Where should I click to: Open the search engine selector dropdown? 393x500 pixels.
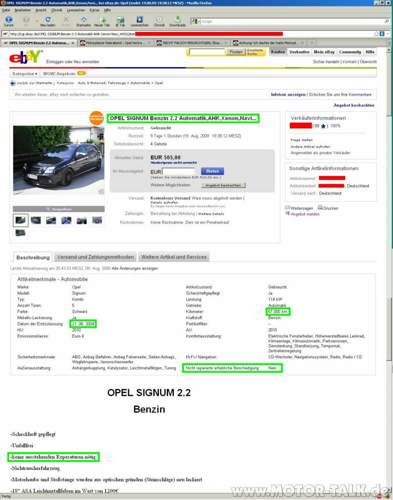[196, 21]
